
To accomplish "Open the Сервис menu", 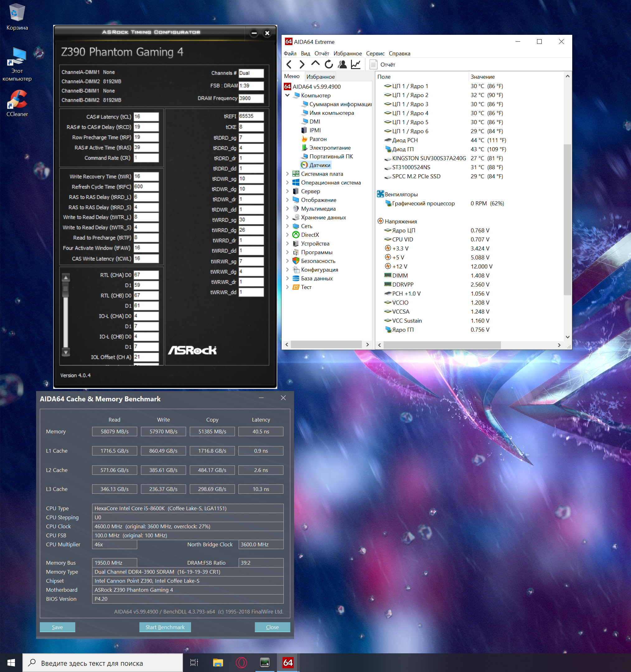I will coord(375,54).
